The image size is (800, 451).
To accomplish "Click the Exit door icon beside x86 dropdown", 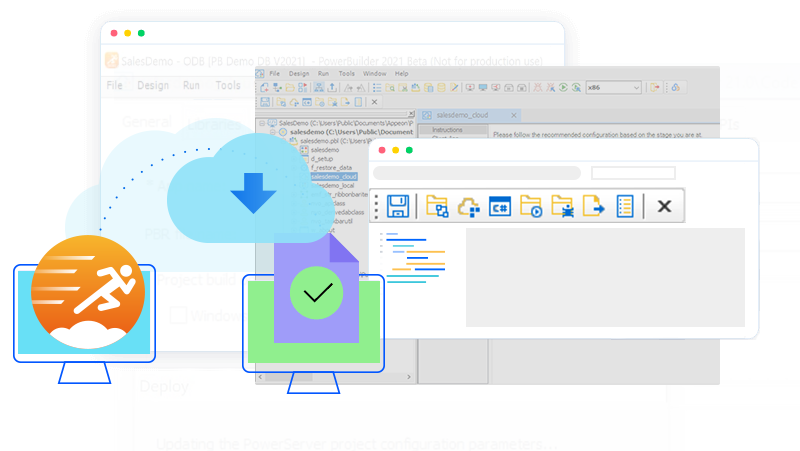I will click(x=655, y=88).
